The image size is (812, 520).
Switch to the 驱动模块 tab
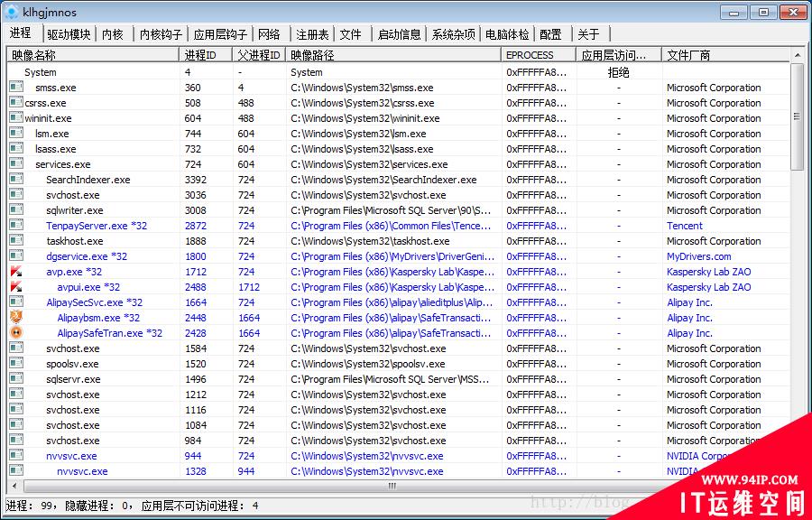click(69, 34)
